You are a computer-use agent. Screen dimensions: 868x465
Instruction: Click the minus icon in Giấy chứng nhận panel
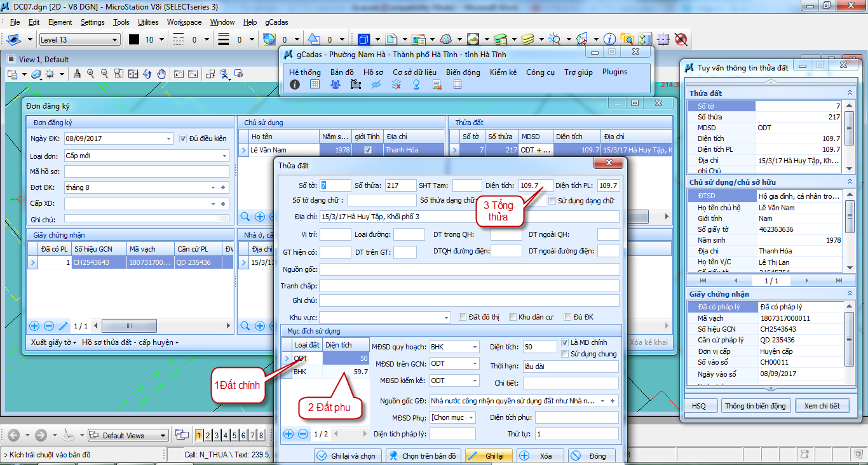[49, 326]
